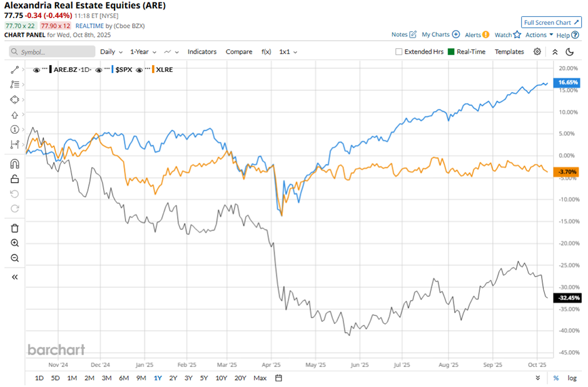Viewport: 588px width, 387px height.
Task: Expand bottom panel with double down arrows
Action: [538, 378]
